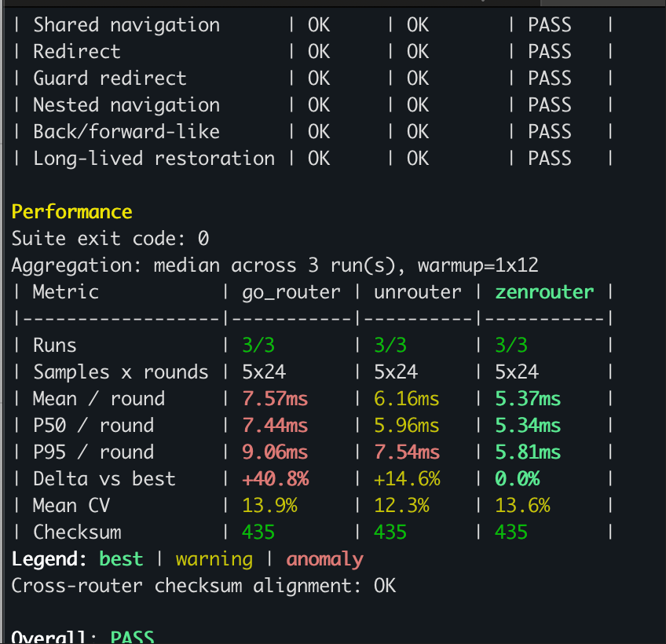Click the 'Suite exit code: 0' line
The image size is (666, 644).
tap(110, 238)
